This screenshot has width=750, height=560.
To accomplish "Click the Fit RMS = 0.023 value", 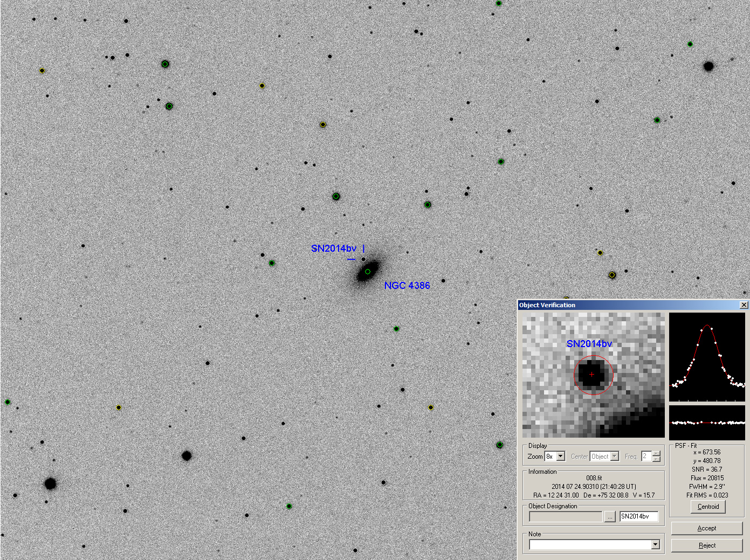I will coord(707,495).
